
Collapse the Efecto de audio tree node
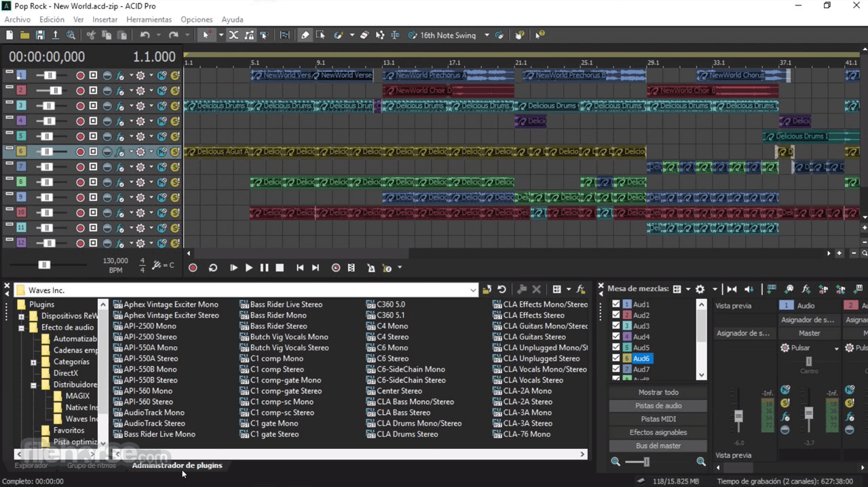[x=21, y=328]
